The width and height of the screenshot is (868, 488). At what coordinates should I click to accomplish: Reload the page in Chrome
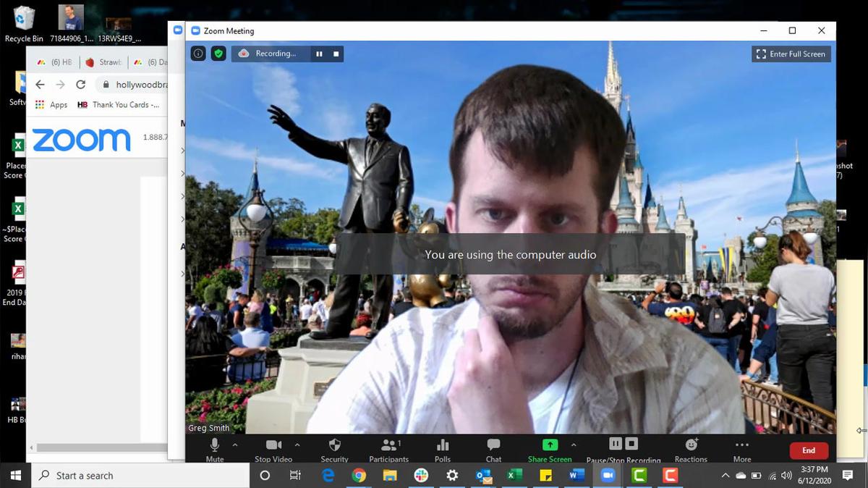(80, 85)
